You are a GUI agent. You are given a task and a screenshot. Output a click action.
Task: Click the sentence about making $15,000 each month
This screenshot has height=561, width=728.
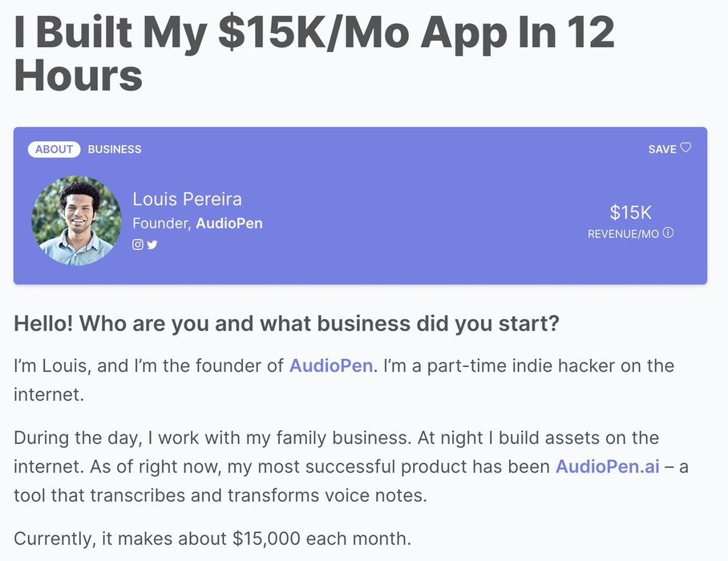point(212,539)
